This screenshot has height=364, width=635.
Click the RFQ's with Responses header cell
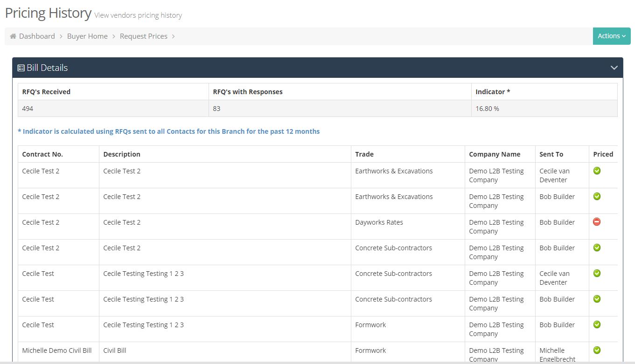click(x=340, y=92)
